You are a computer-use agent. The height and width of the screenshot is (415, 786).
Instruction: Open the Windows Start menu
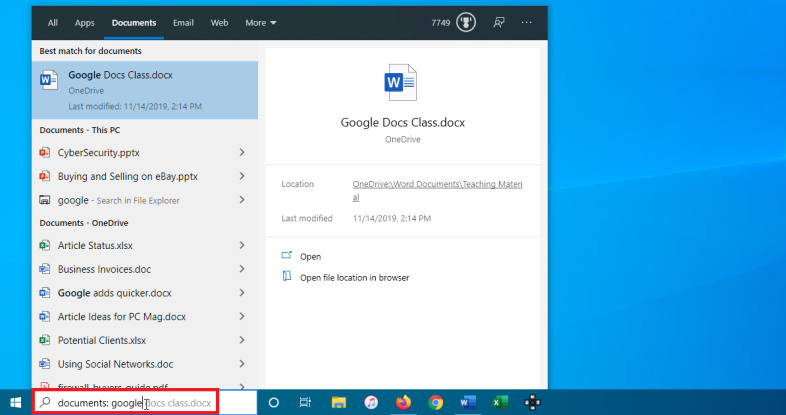pyautogui.click(x=16, y=402)
